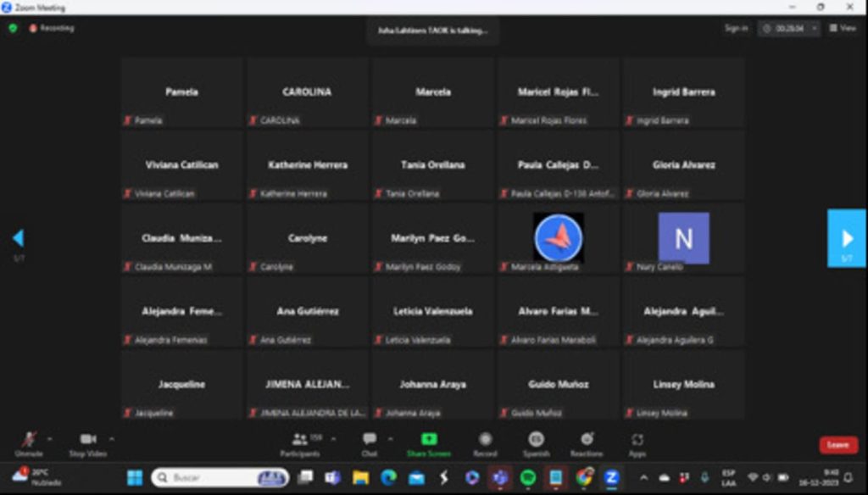Go to next gallery page with right arrow
The image size is (868, 495).
(x=847, y=238)
